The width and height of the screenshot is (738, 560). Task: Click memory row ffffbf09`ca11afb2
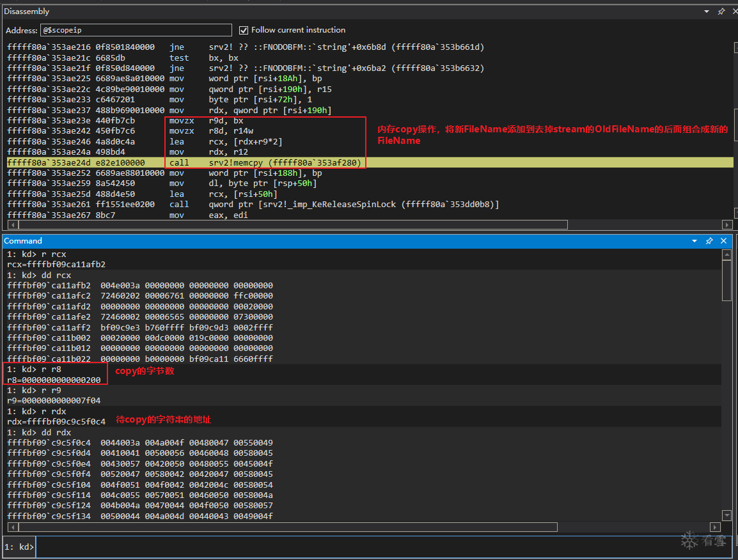(x=140, y=286)
